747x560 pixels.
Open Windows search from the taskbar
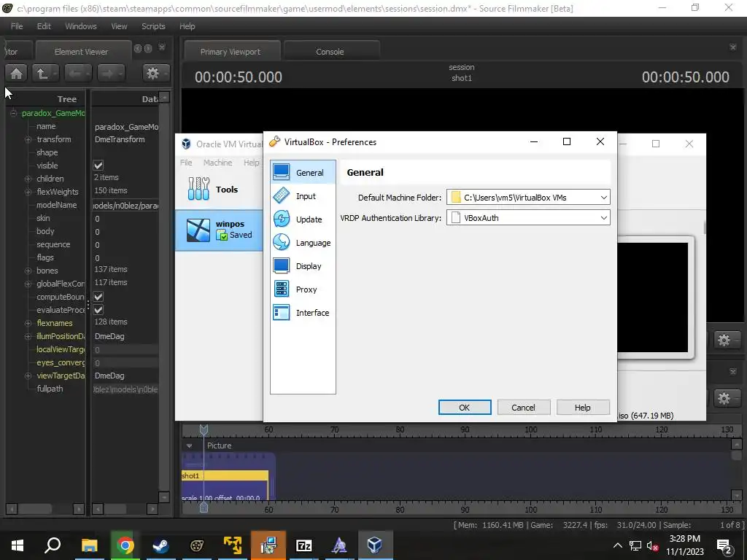[53, 545]
